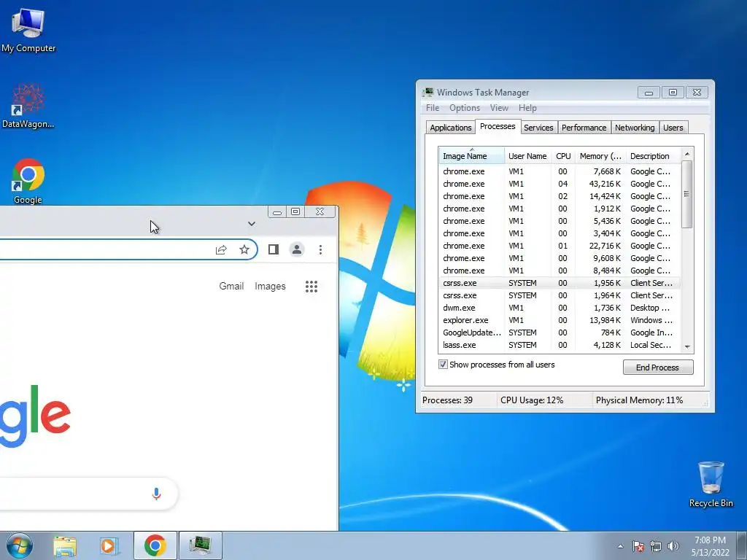Open My Computer desktop icon
The height and width of the screenshot is (560, 747).
pos(28,31)
